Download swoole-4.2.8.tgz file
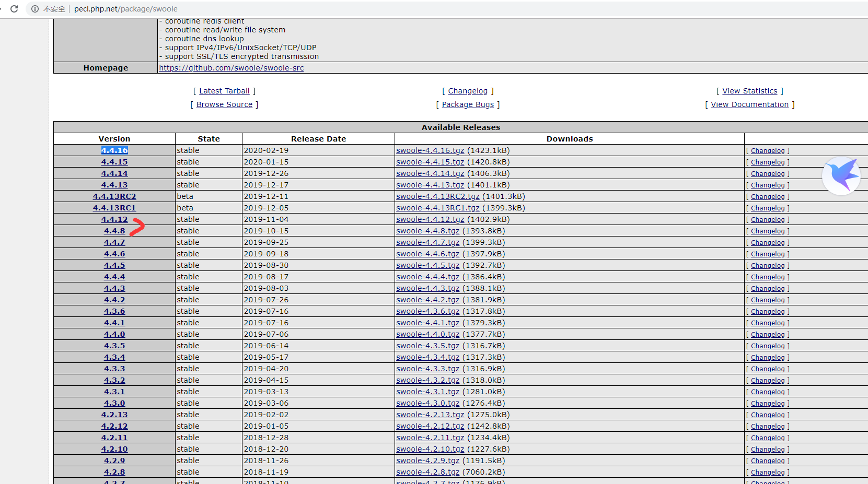Screen dimensions: 868x484 tap(427, 472)
